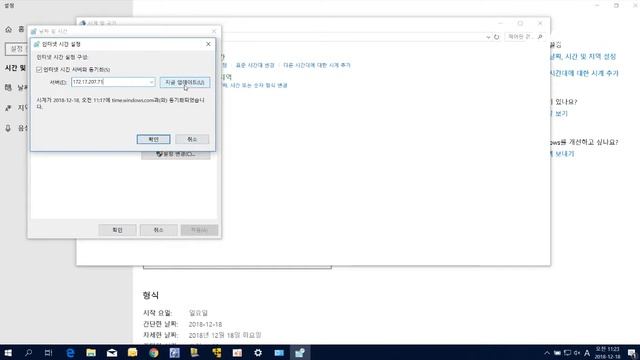Screen dimensions: 640x360
Task: Select the Region & language sidebar icon
Action: (x=8, y=108)
